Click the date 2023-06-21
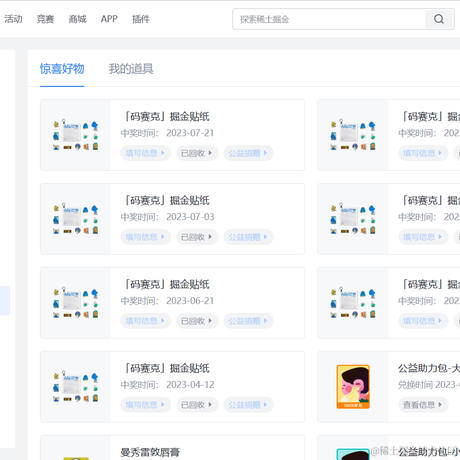460x460 pixels. (x=190, y=301)
